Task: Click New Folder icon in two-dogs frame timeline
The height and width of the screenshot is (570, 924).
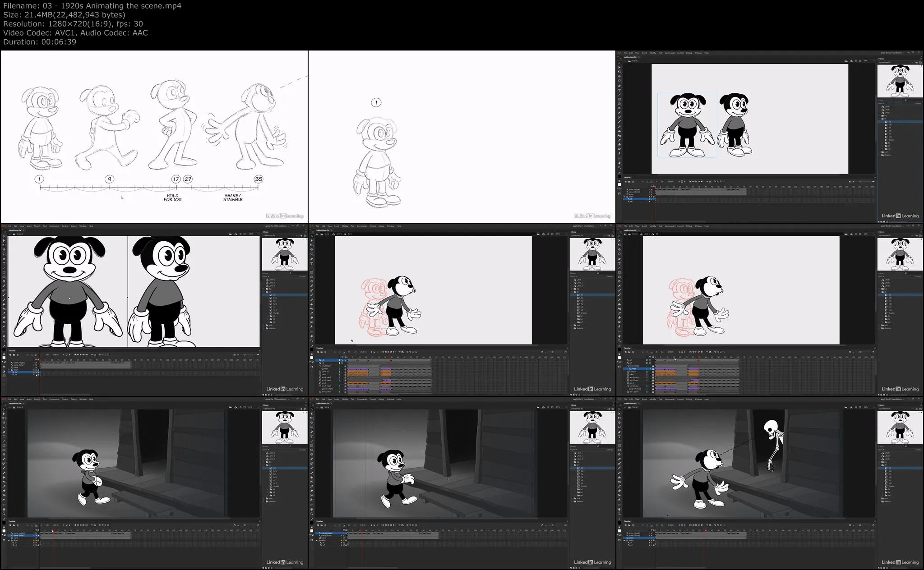Action: click(x=629, y=182)
